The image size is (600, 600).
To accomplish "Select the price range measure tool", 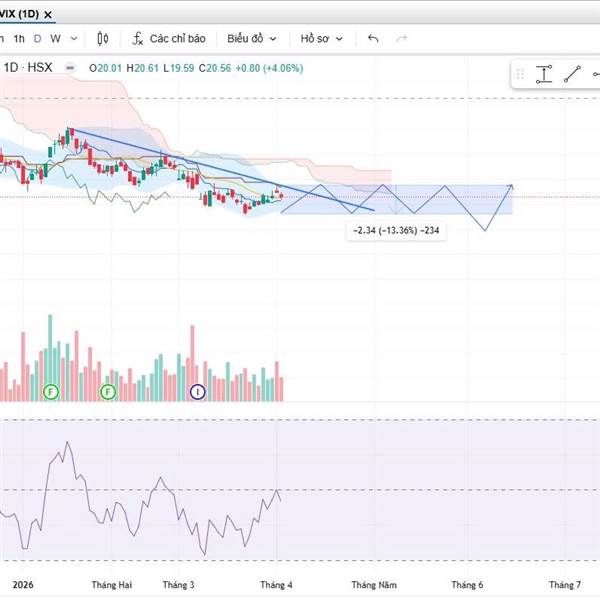I will (544, 74).
